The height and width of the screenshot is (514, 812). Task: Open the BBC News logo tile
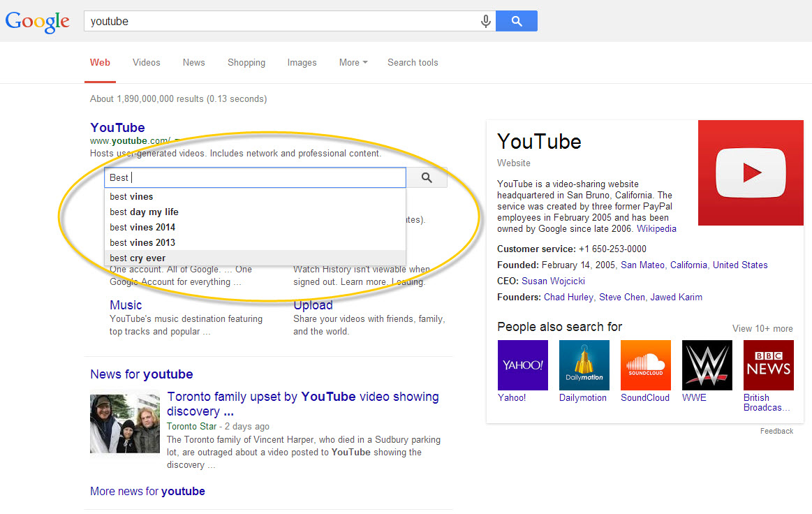point(768,365)
